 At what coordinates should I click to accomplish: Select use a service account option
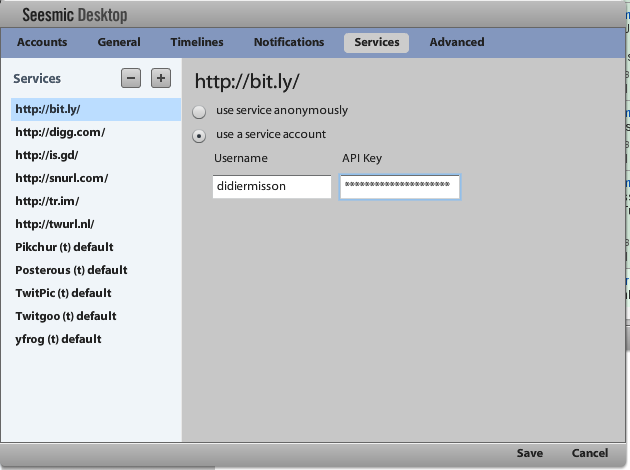(199, 136)
